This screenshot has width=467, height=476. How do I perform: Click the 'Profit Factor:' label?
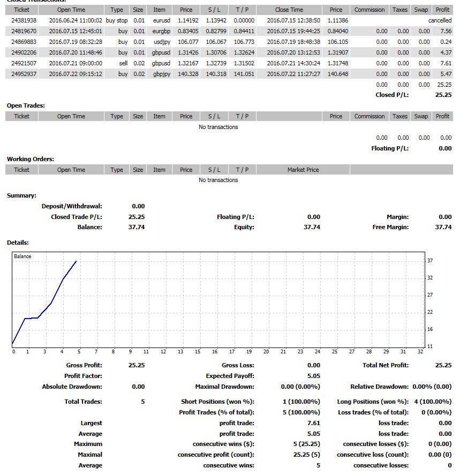pyautogui.click(x=83, y=376)
